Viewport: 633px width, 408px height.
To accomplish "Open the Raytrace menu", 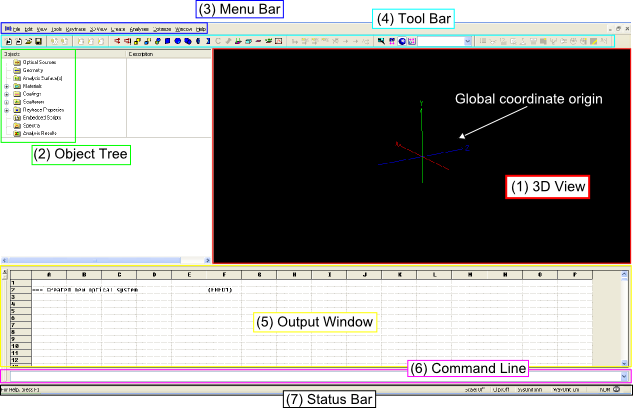I will (x=76, y=29).
